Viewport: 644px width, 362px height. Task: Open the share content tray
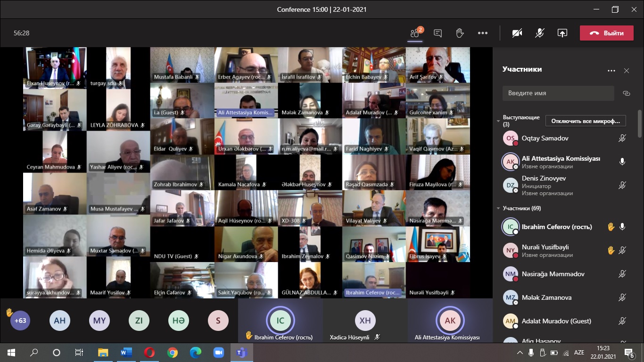click(562, 33)
